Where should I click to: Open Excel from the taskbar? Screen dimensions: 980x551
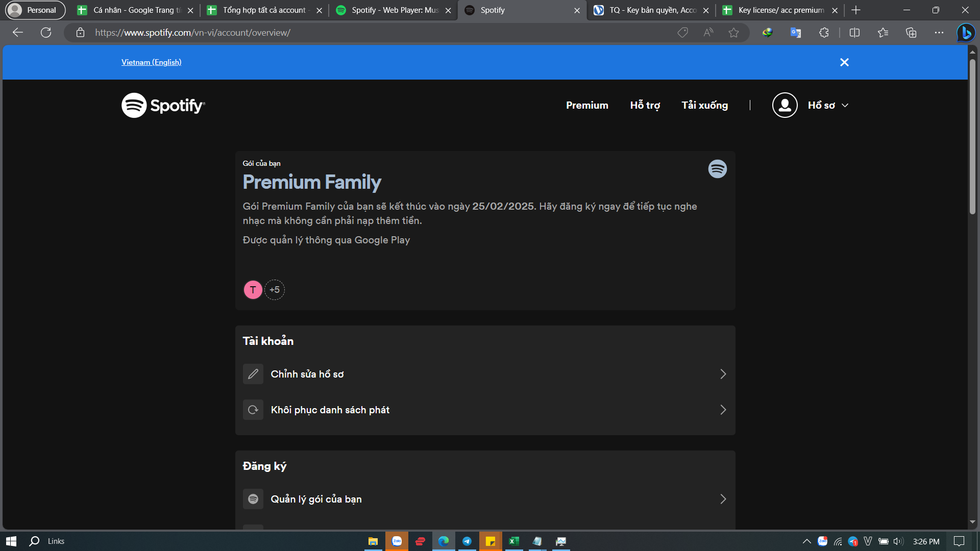(514, 541)
